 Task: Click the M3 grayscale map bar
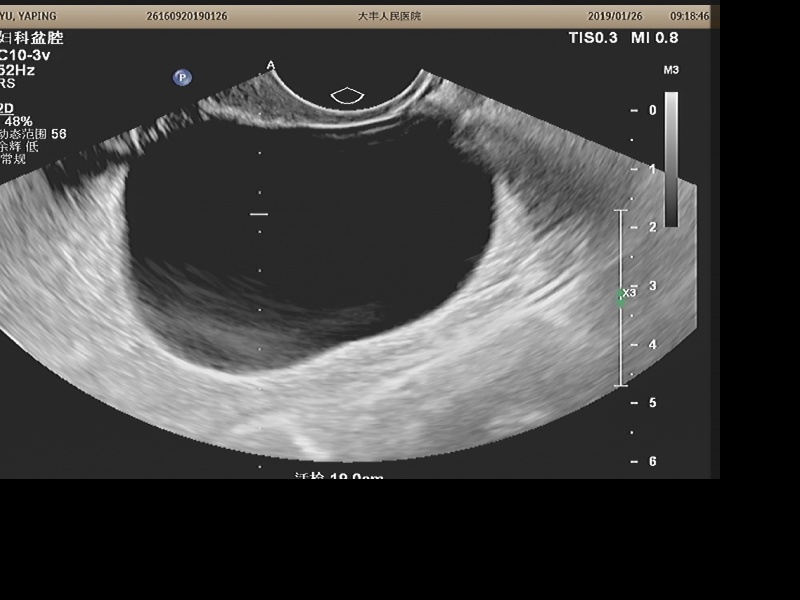point(671,158)
